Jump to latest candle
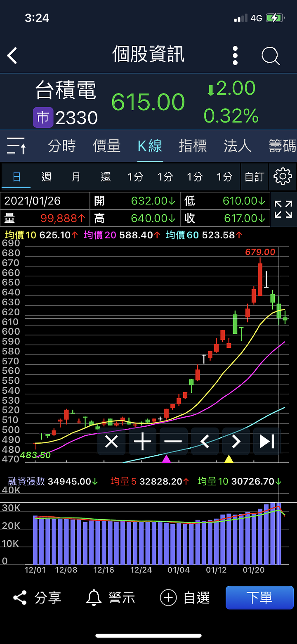Screen dimensions: 297x644 point(267,442)
